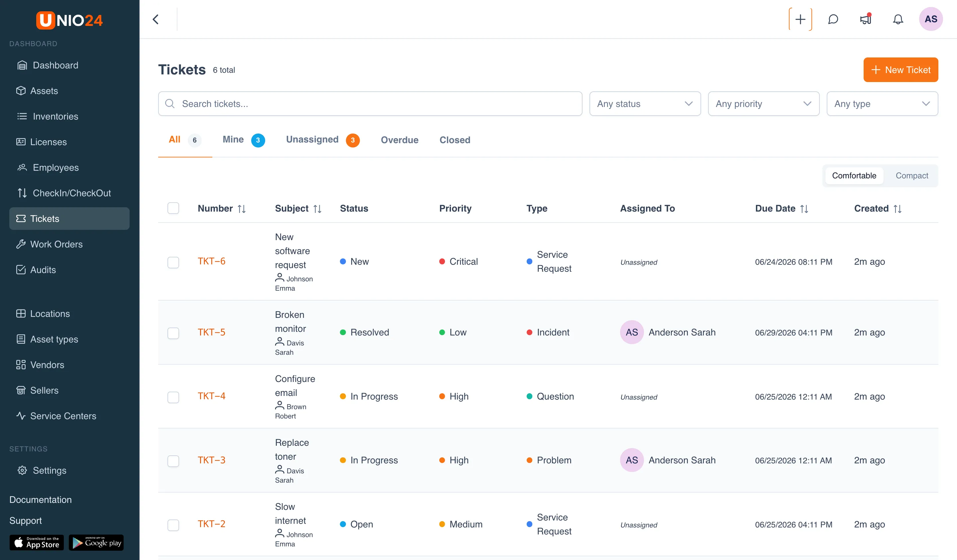The width and height of the screenshot is (957, 560).
Task: Select the Overdue tab
Action: 399,140
